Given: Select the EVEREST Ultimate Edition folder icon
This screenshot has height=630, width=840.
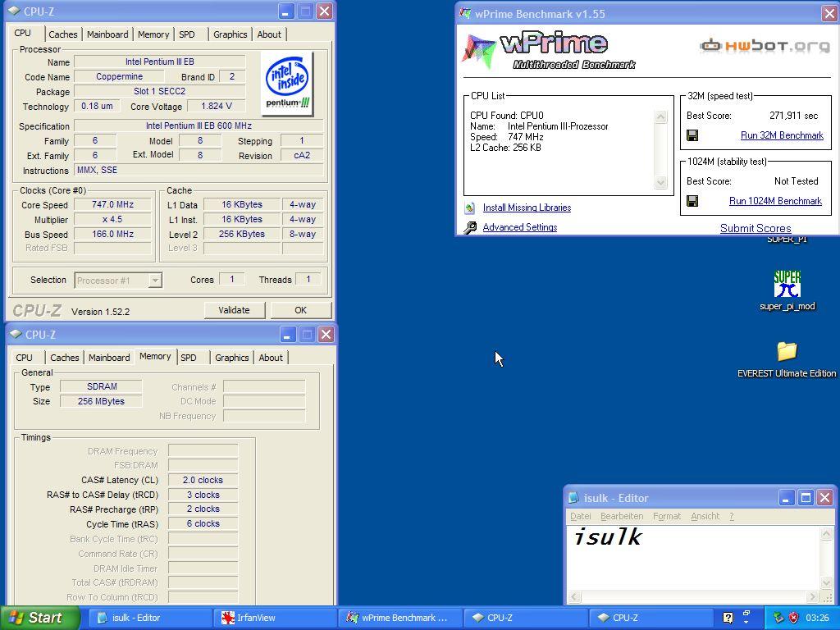Looking at the screenshot, I should tap(787, 351).
